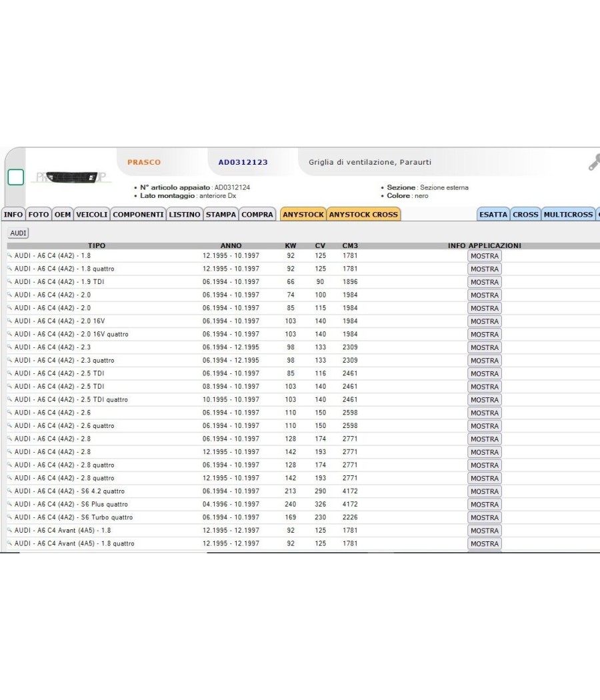The image size is (600, 700).
Task: Click magnifier icon beside A6 C4 2.3
Action: pos(9,347)
